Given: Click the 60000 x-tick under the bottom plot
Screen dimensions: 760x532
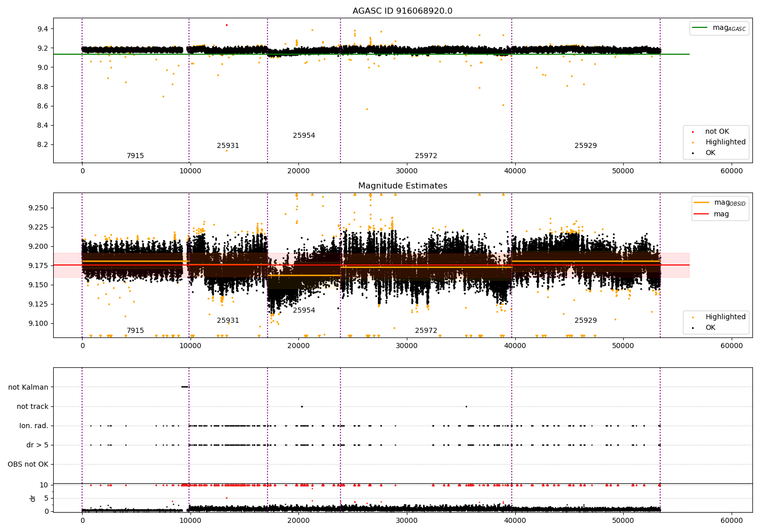Looking at the screenshot, I should 732,520.
